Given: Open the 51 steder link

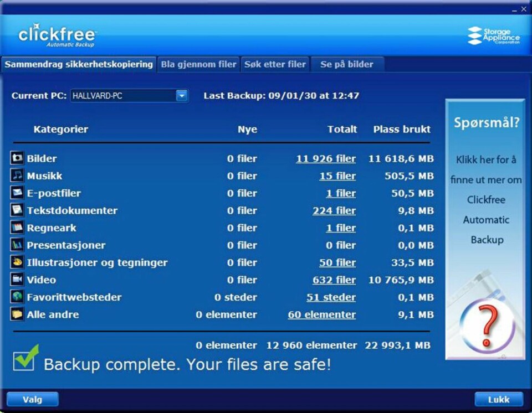Looking at the screenshot, I should coord(331,297).
